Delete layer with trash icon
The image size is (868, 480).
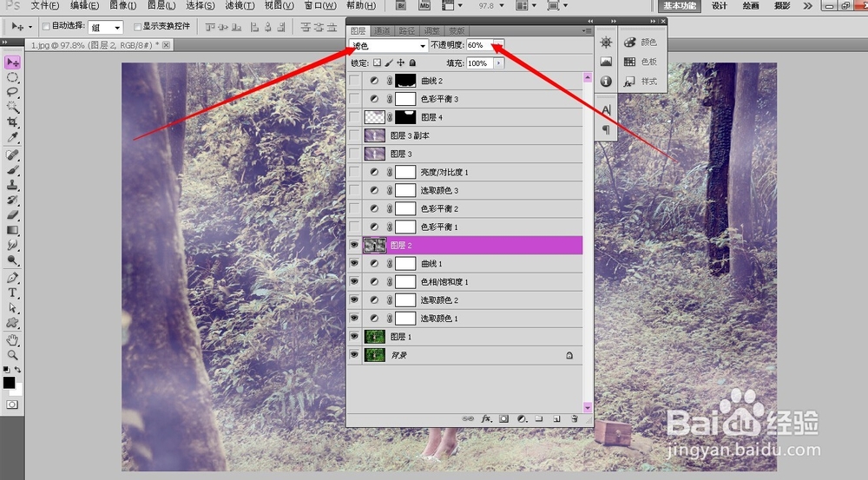574,419
